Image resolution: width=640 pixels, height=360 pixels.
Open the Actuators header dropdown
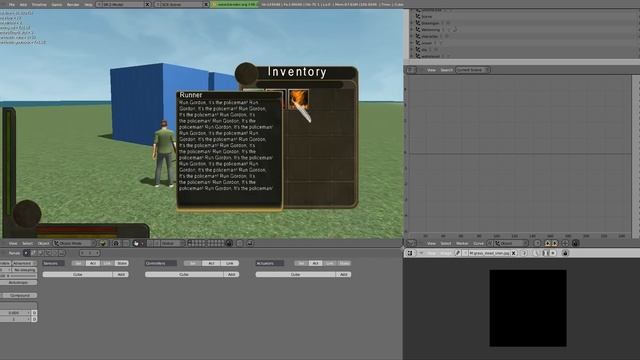point(269,263)
